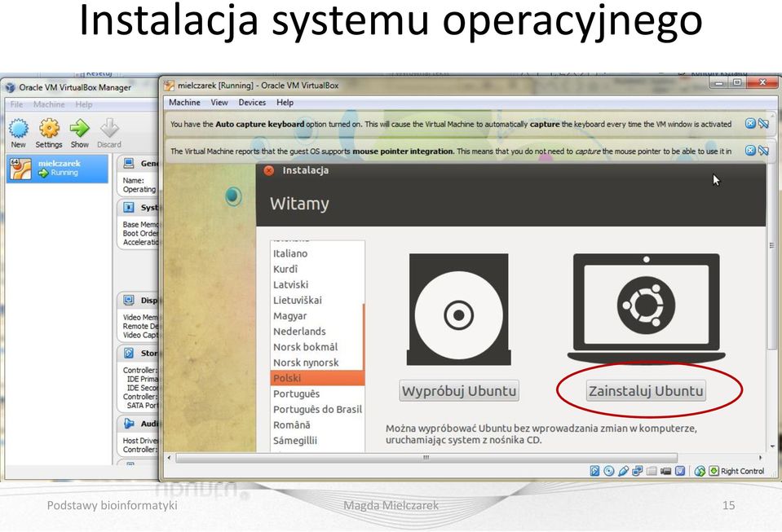Click the Audio speaker icon in VirtualBox Manager

(129, 424)
